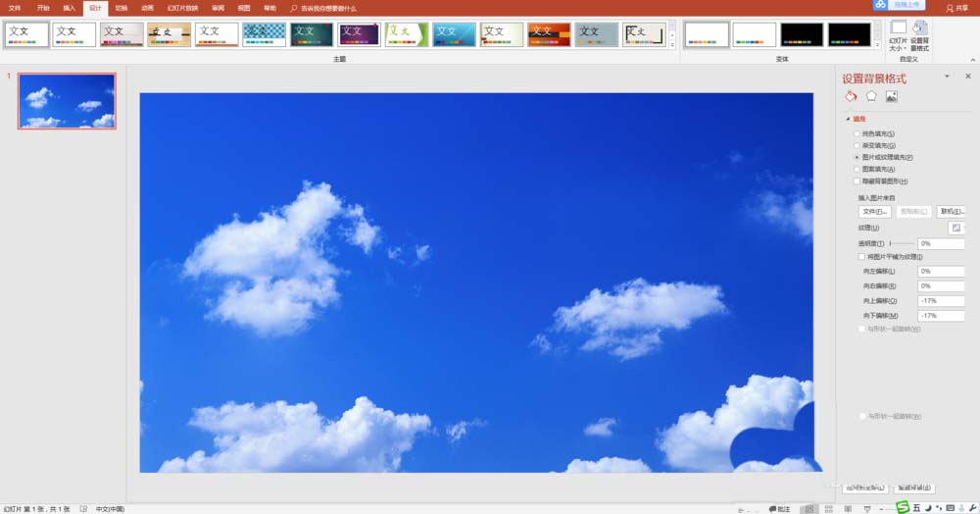Image resolution: width=980 pixels, height=514 pixels.
Task: Open the texture dropdown picker
Action: point(956,228)
